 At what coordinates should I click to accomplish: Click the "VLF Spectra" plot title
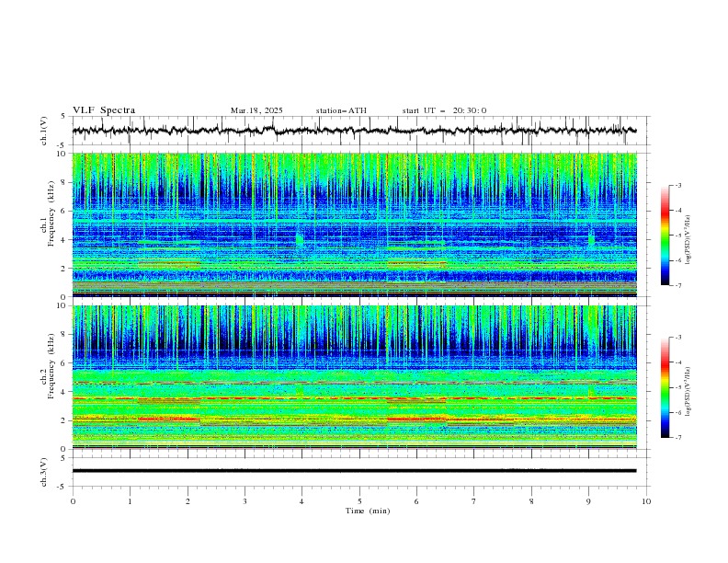click(104, 110)
